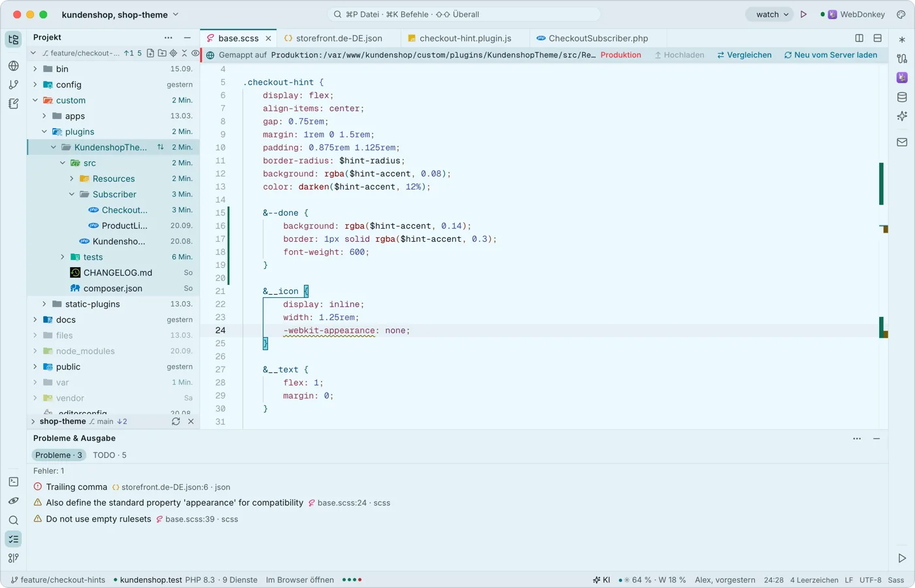Expand the Resources folder
This screenshot has width=915, height=588.
(72, 178)
